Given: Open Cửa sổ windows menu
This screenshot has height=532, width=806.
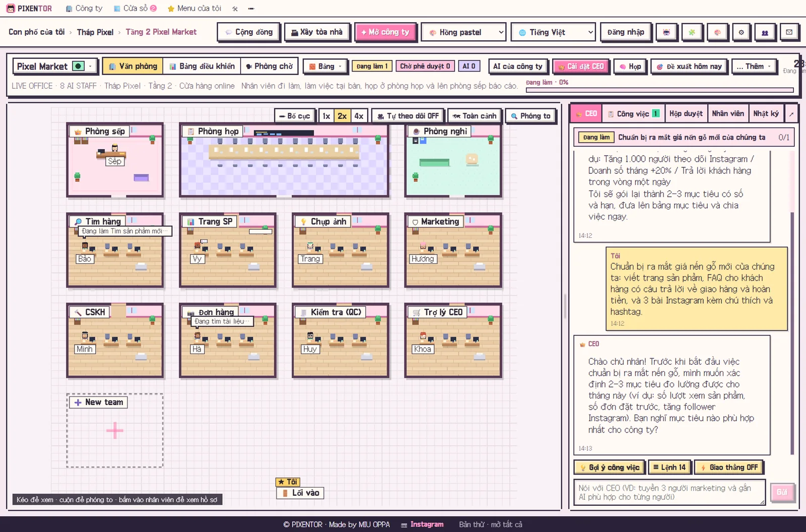Looking at the screenshot, I should click(135, 9).
